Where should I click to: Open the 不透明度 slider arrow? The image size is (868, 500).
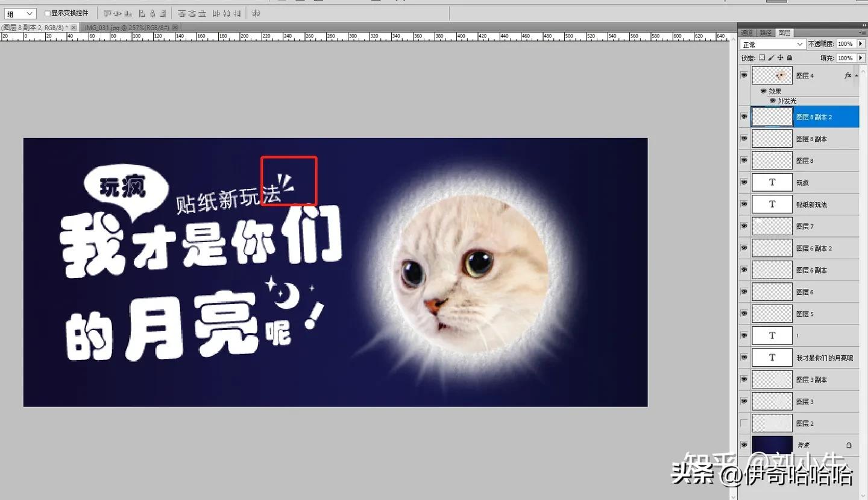tap(861, 43)
